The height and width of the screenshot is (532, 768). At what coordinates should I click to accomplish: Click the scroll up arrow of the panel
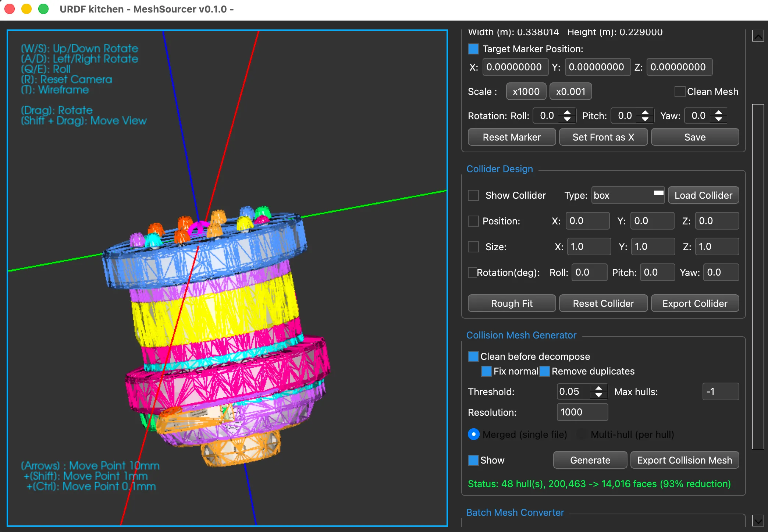coord(758,36)
